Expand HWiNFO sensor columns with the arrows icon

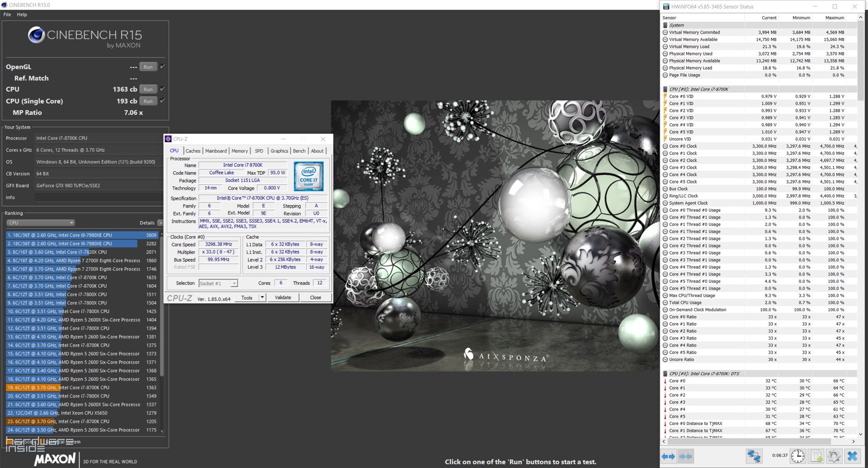tap(669, 456)
